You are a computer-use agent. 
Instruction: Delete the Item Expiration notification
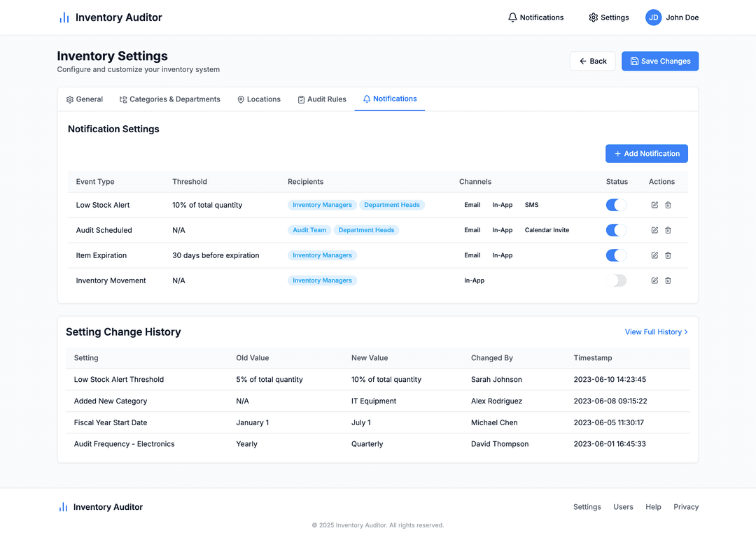(x=668, y=255)
